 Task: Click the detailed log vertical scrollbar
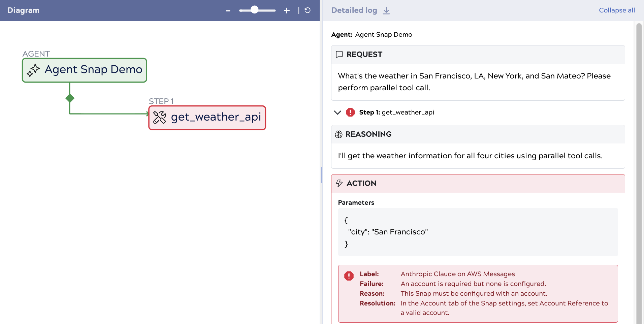tap(639, 168)
